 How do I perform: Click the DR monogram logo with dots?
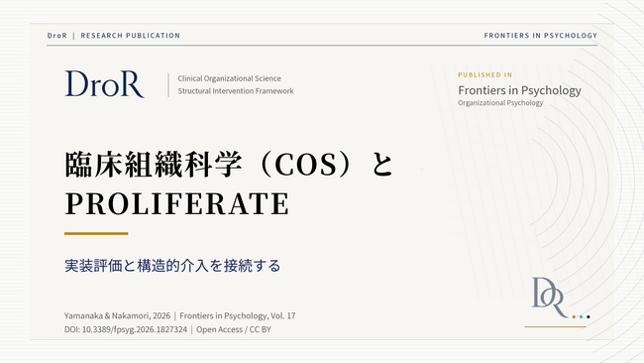point(561,299)
